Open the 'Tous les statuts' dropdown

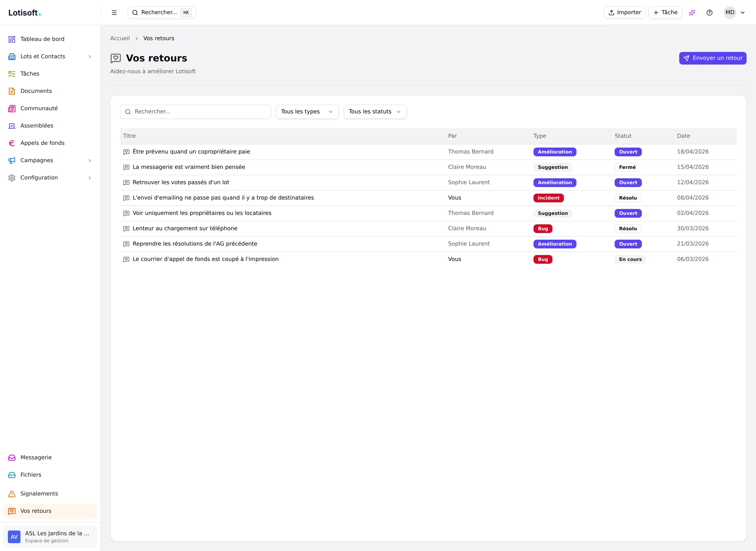point(375,112)
